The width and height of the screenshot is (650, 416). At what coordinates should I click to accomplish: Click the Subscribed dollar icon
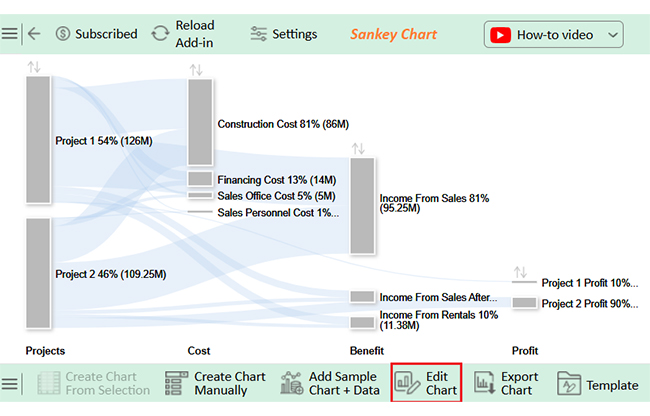pyautogui.click(x=63, y=34)
